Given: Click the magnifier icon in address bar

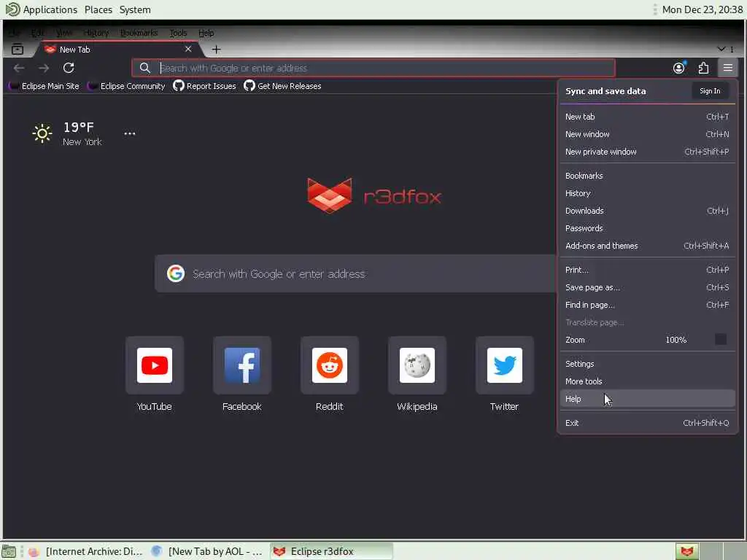Looking at the screenshot, I should (x=145, y=68).
